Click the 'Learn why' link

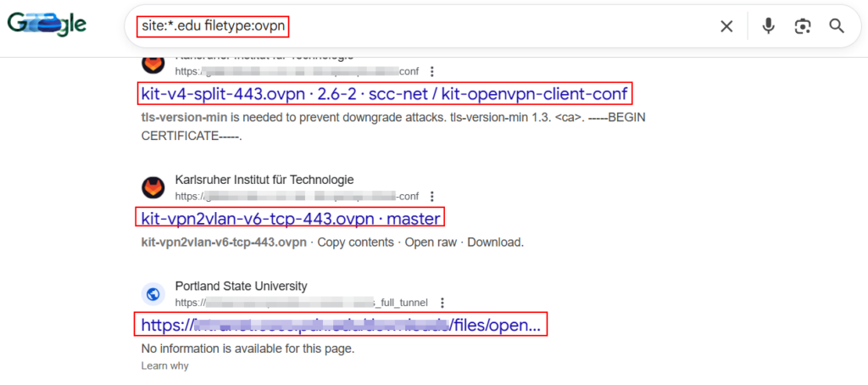pos(164,365)
